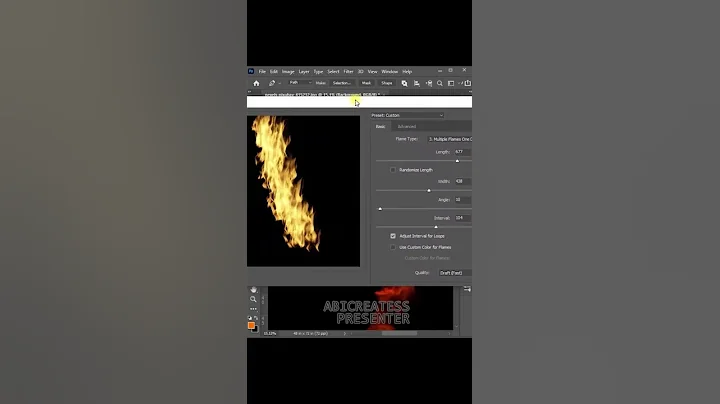Select the Zoom tool in toolbox
The width and height of the screenshot is (720, 404).
[x=253, y=299]
